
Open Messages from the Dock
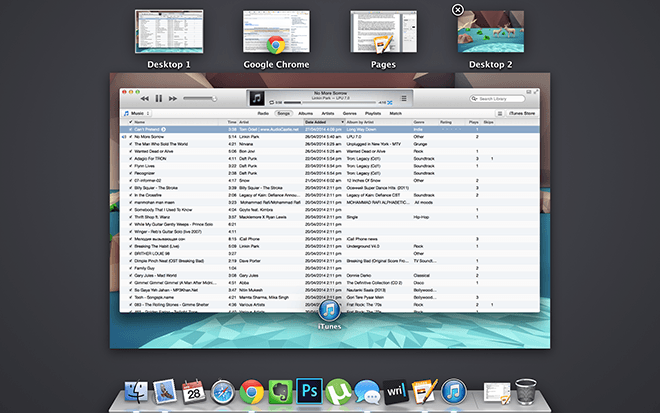(x=367, y=392)
